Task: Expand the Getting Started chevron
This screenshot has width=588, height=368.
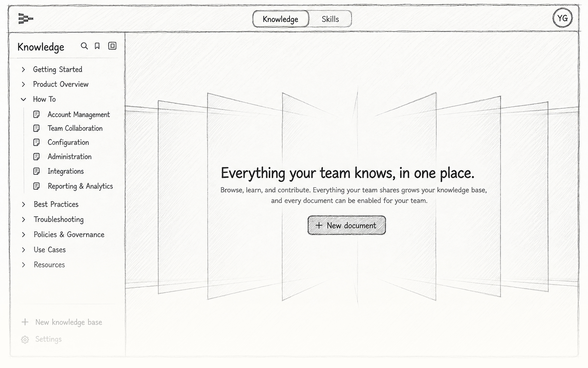Action: [24, 70]
